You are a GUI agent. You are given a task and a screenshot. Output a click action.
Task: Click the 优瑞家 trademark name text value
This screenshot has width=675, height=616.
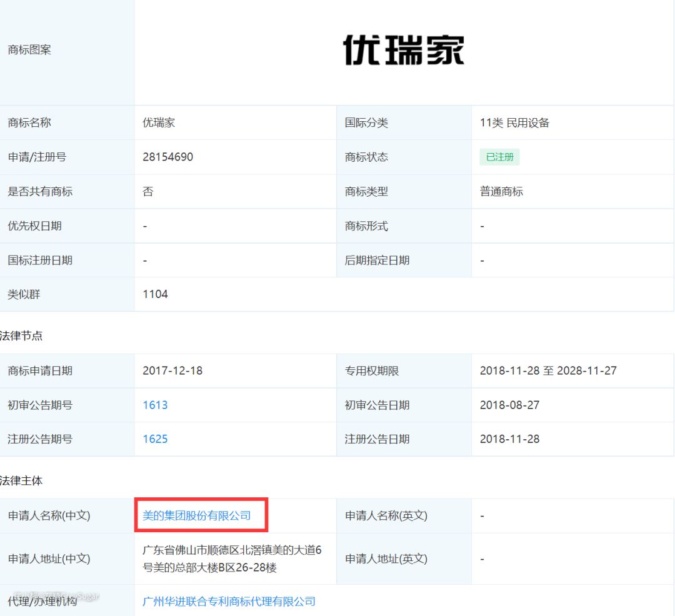pos(159,122)
